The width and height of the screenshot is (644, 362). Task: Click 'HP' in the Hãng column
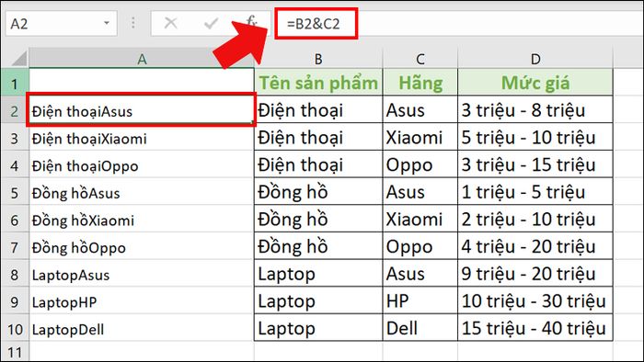point(420,301)
